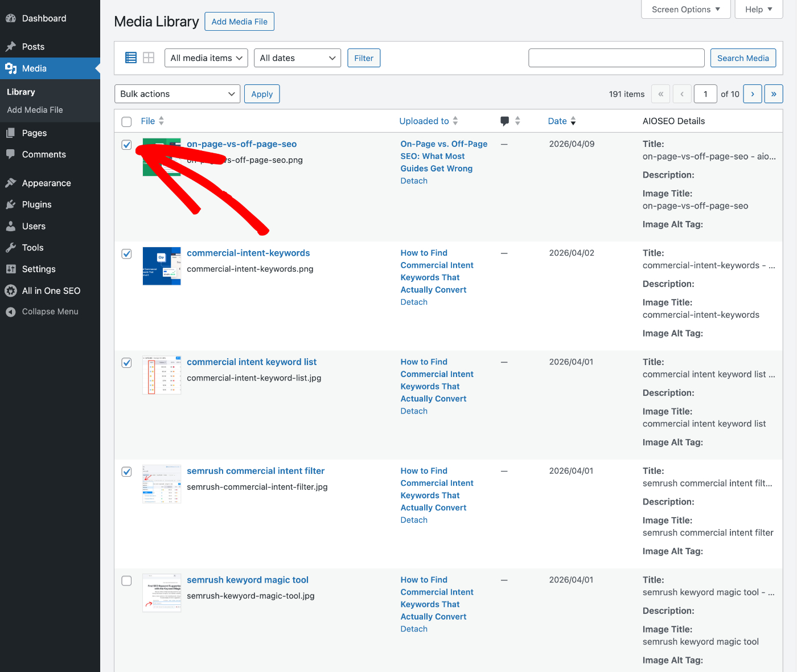This screenshot has height=672, width=797.
Task: Select Add Media File submenu item
Action: tap(35, 110)
